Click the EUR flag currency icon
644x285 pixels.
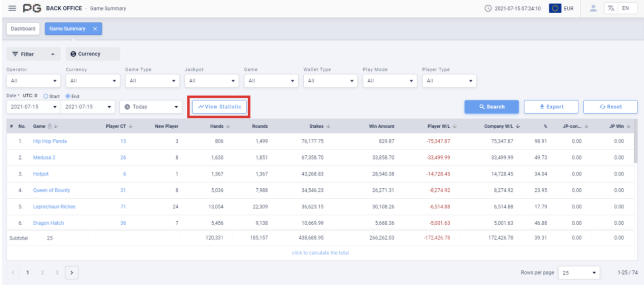pyautogui.click(x=555, y=8)
